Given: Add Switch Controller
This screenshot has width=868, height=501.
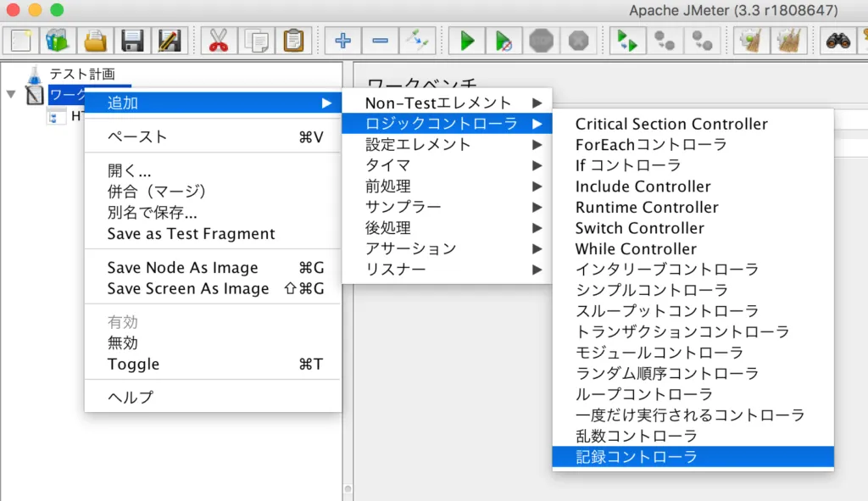Looking at the screenshot, I should 693,228.
